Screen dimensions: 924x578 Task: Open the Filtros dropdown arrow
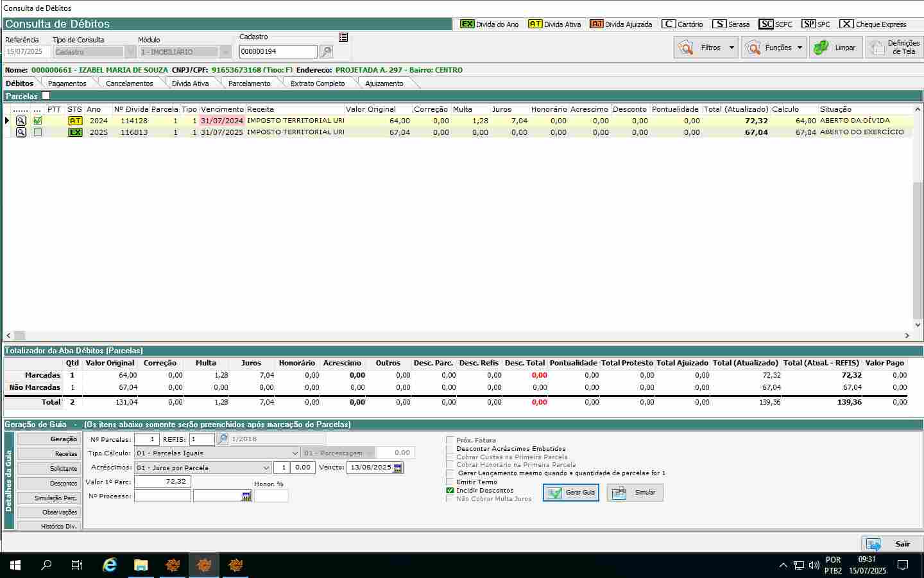pos(732,48)
